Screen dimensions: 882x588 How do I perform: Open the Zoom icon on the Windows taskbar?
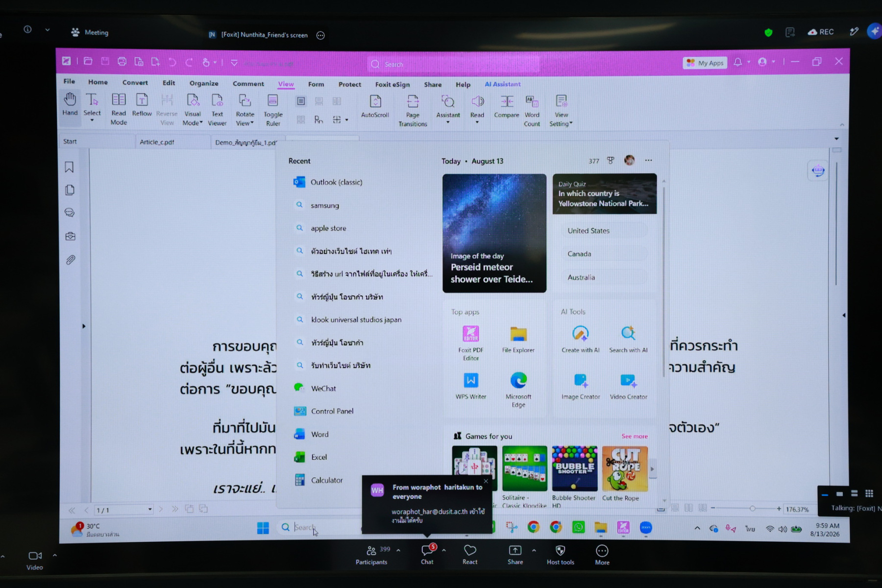pos(646,528)
